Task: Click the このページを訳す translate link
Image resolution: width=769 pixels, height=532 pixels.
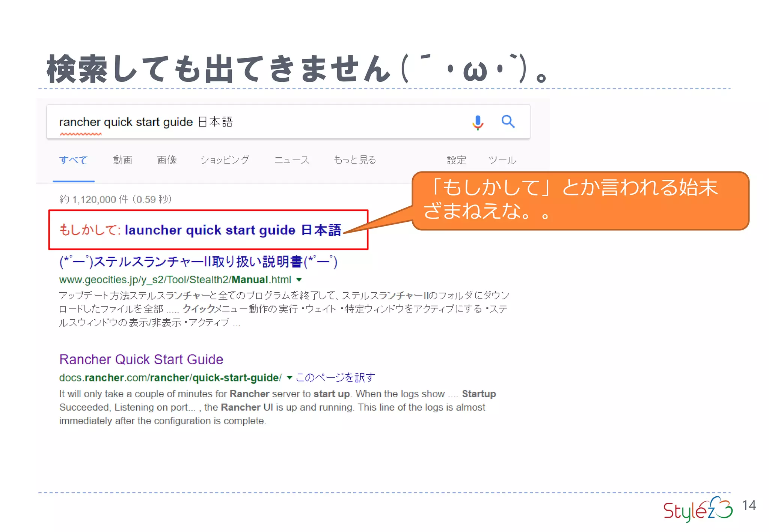Action: (x=335, y=377)
